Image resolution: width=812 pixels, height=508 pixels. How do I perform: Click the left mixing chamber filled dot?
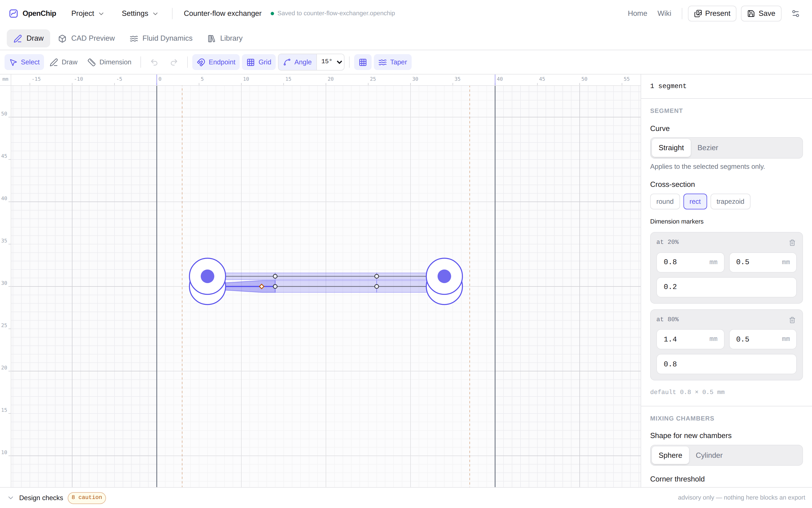point(207,276)
